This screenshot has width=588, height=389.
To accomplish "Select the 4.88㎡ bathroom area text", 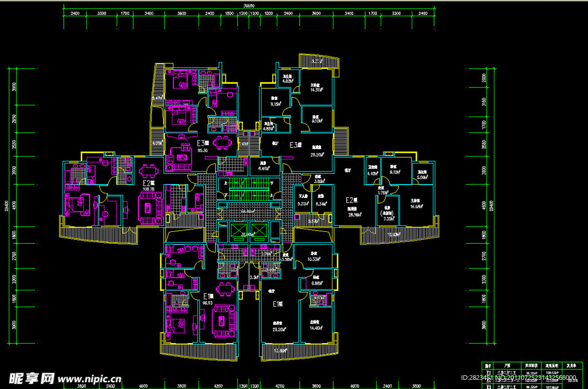I will click(269, 129).
